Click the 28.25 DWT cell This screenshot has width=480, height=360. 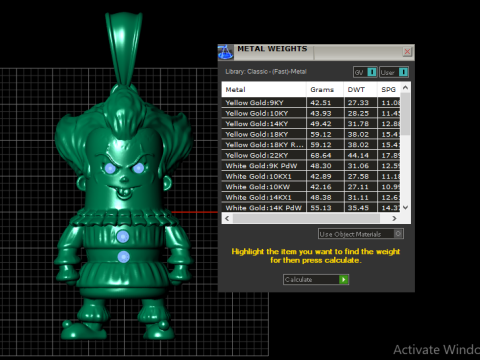click(360, 113)
